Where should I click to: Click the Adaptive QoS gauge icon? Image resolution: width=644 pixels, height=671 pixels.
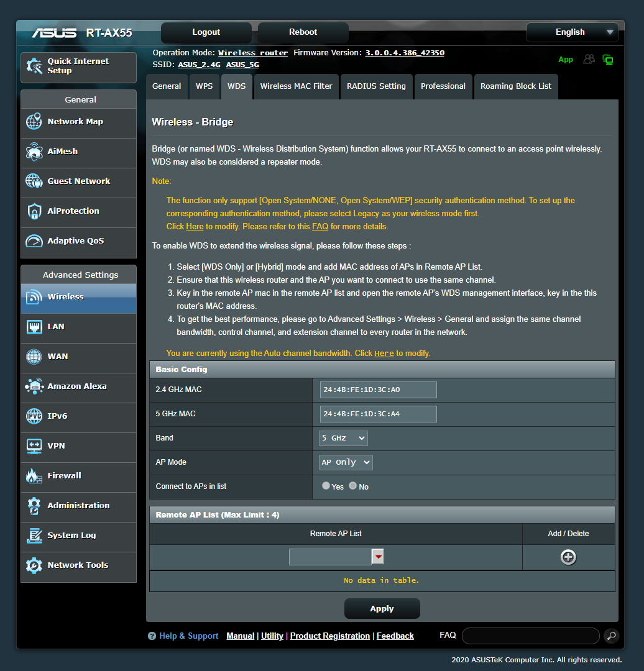coord(34,241)
